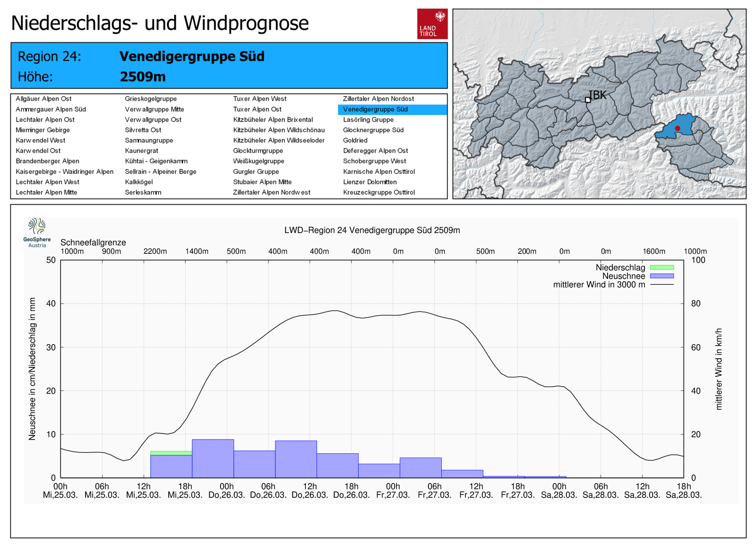Open Lasörling Gruppe forecast
The height and width of the screenshot is (545, 756).
click(368, 120)
